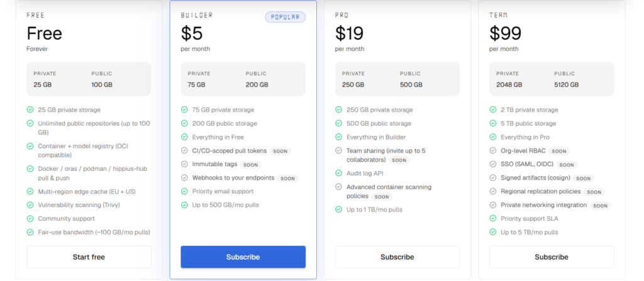Click check icon next to Up to 1 TB/mo pulls

[x=338, y=209]
